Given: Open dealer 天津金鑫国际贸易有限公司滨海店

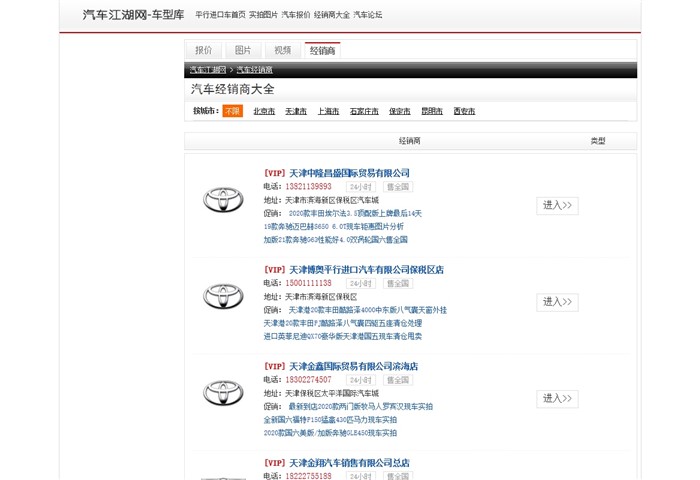Looking at the screenshot, I should coord(354,366).
